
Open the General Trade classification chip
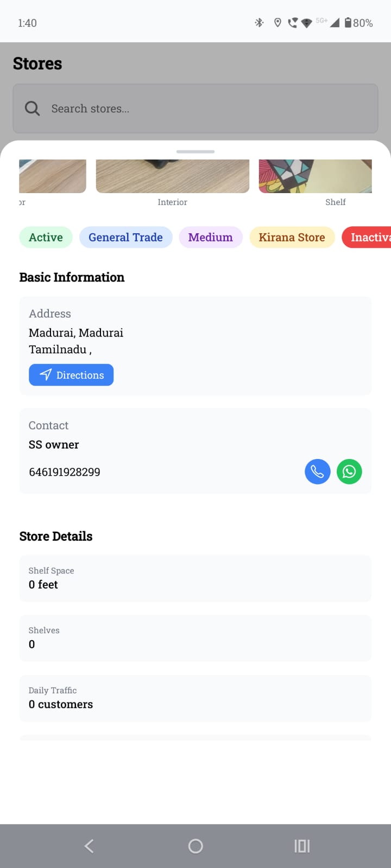(125, 237)
